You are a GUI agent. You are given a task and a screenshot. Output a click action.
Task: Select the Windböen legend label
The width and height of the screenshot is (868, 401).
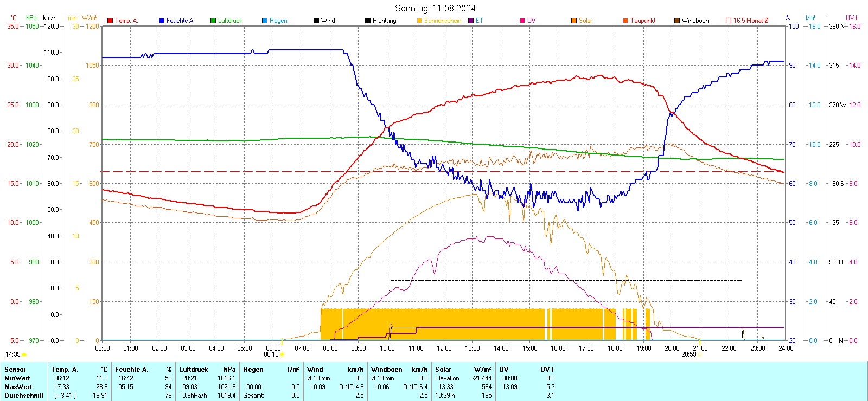coord(695,21)
